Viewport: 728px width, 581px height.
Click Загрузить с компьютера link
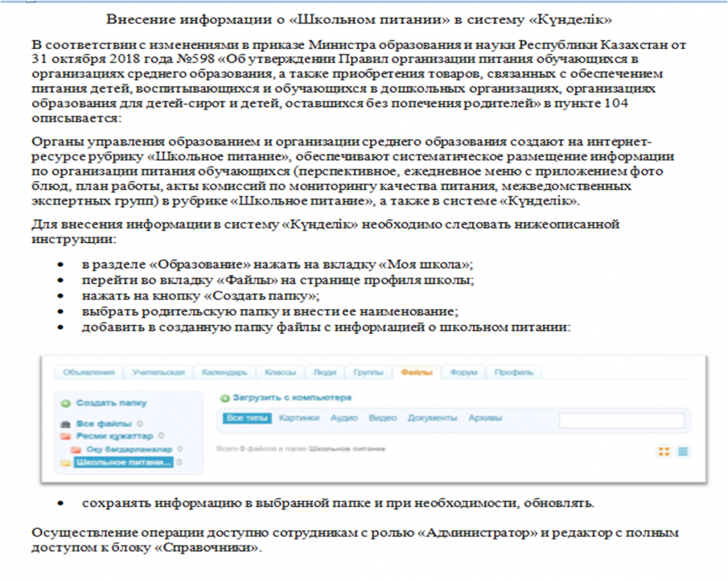click(292, 398)
